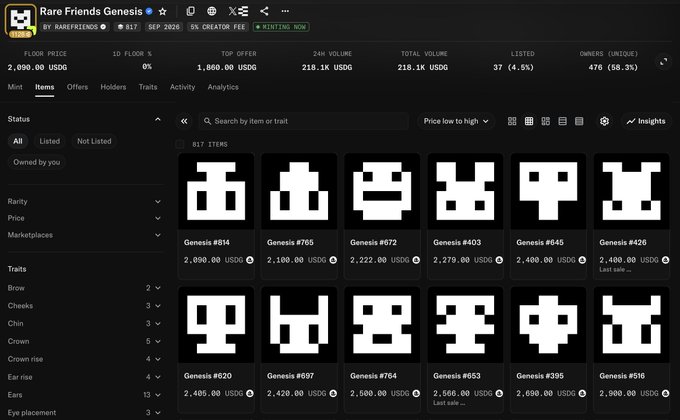Click the Rare Friends Genesis collection avatar

(20, 20)
